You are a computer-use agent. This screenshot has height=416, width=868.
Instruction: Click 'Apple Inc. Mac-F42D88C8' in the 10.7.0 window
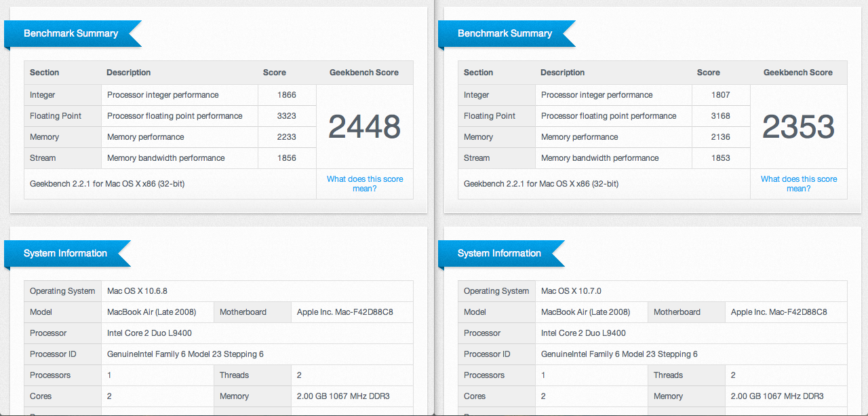[779, 312]
